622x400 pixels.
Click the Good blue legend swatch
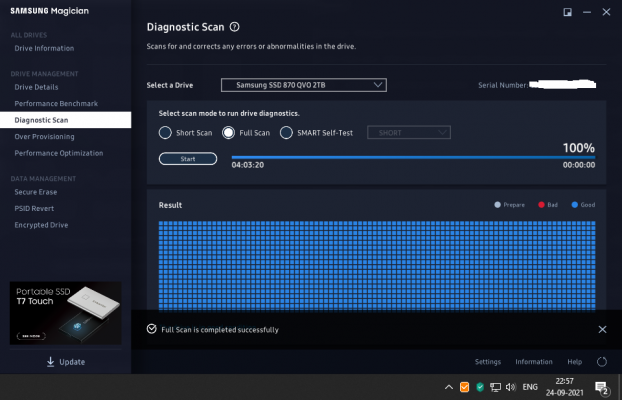pyautogui.click(x=574, y=205)
